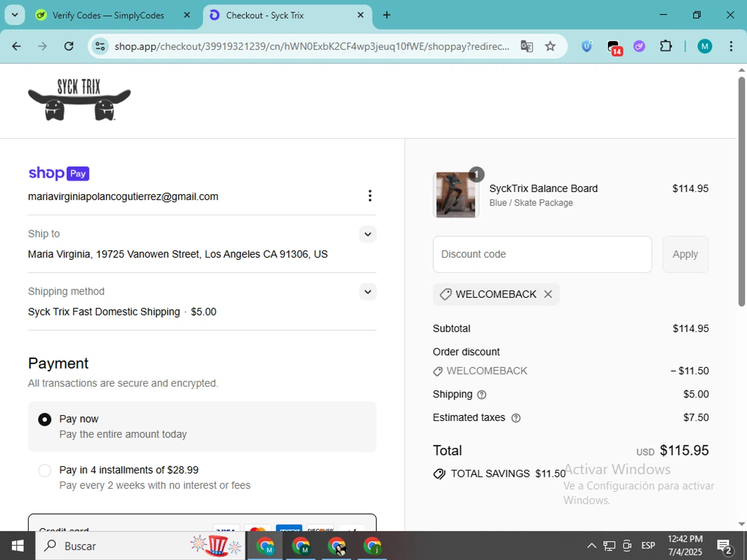Viewport: 747px width, 560px height.
Task: Translate this page icon
Action: pyautogui.click(x=527, y=46)
